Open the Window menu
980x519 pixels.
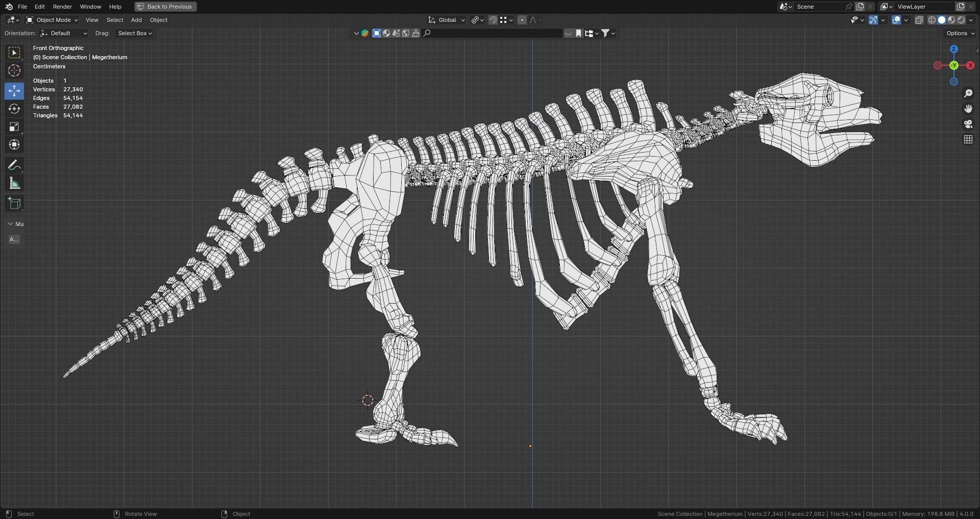click(90, 7)
